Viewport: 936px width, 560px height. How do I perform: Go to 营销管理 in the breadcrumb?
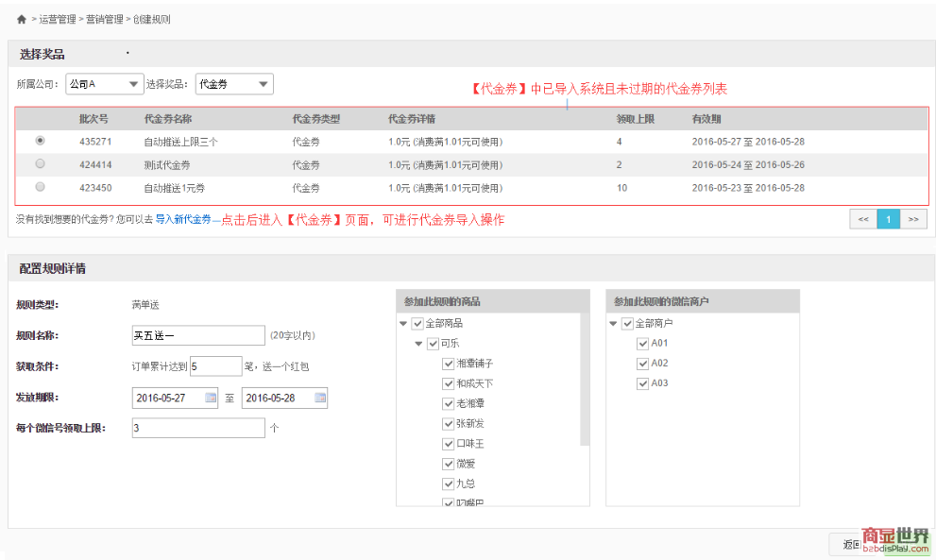[103, 19]
